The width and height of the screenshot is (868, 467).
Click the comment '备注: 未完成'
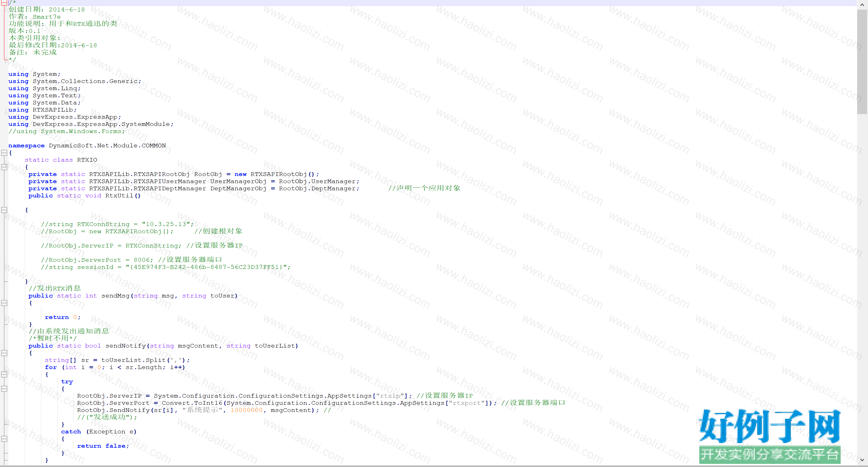(33, 52)
